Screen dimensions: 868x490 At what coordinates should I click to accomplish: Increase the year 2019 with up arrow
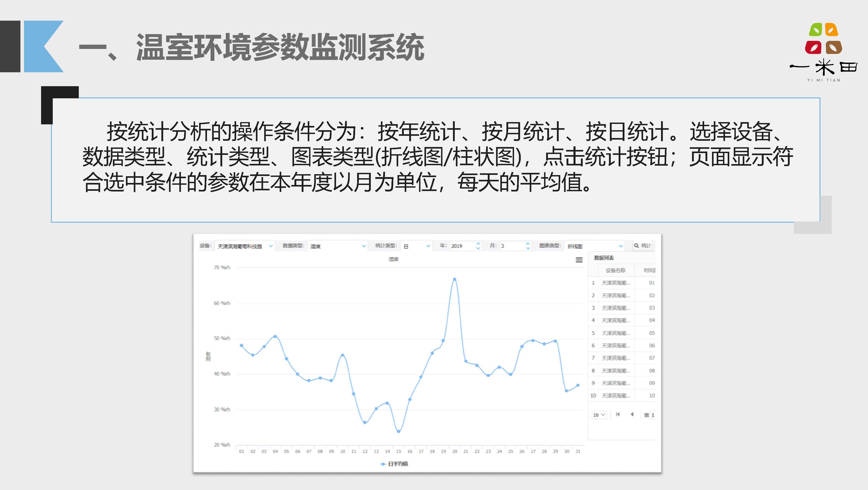478,243
